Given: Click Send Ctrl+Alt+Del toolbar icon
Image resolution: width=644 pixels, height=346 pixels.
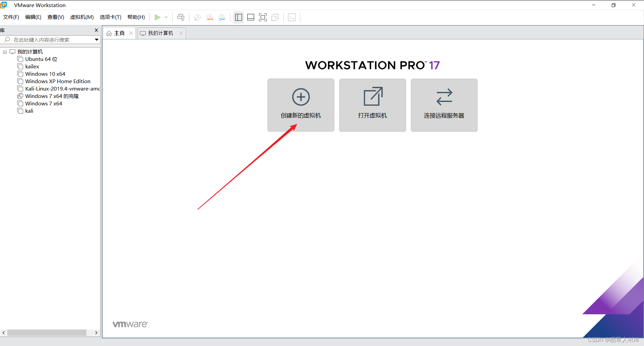Looking at the screenshot, I should coord(181,17).
